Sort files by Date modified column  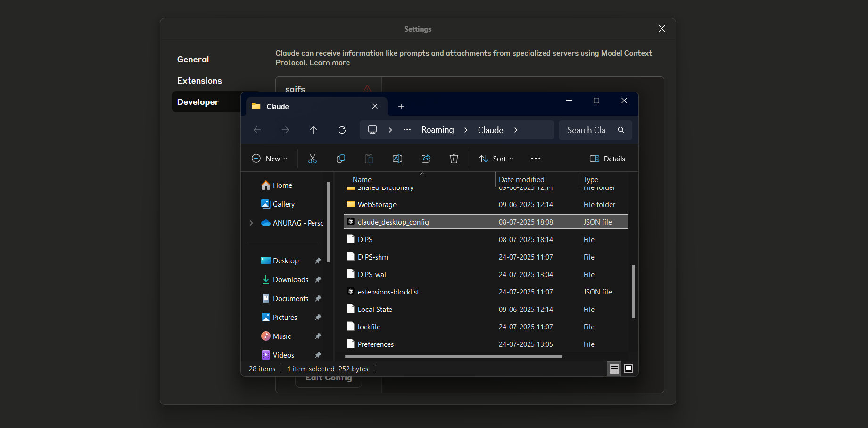click(537, 179)
